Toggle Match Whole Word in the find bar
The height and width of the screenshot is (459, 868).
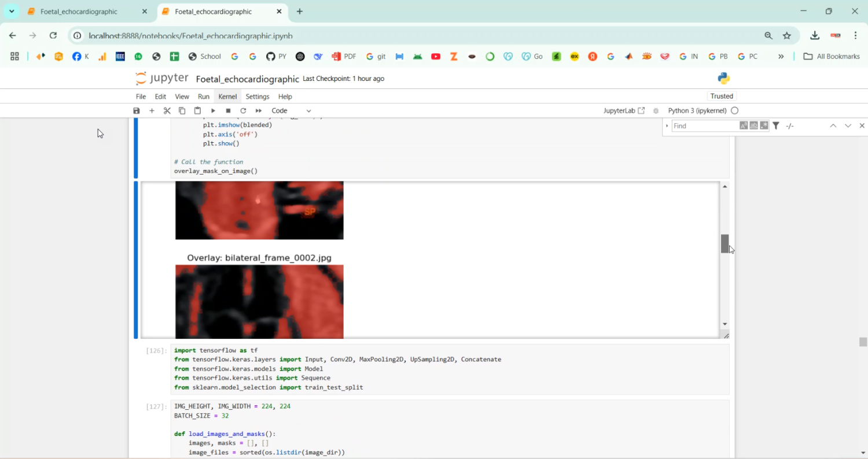(x=754, y=125)
